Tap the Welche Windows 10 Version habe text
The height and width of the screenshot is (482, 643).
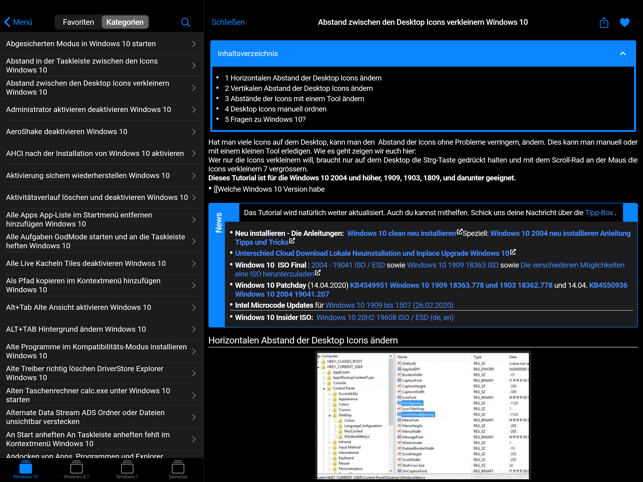(x=269, y=189)
